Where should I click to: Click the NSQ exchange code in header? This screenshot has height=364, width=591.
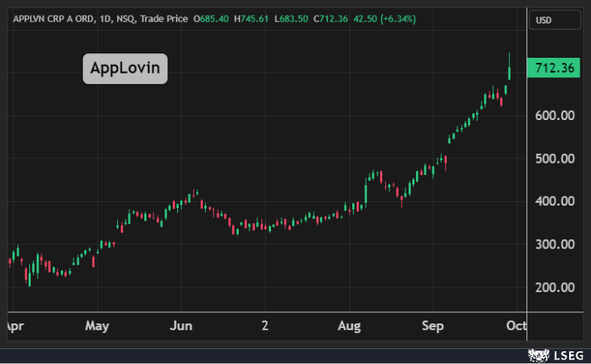pos(125,17)
